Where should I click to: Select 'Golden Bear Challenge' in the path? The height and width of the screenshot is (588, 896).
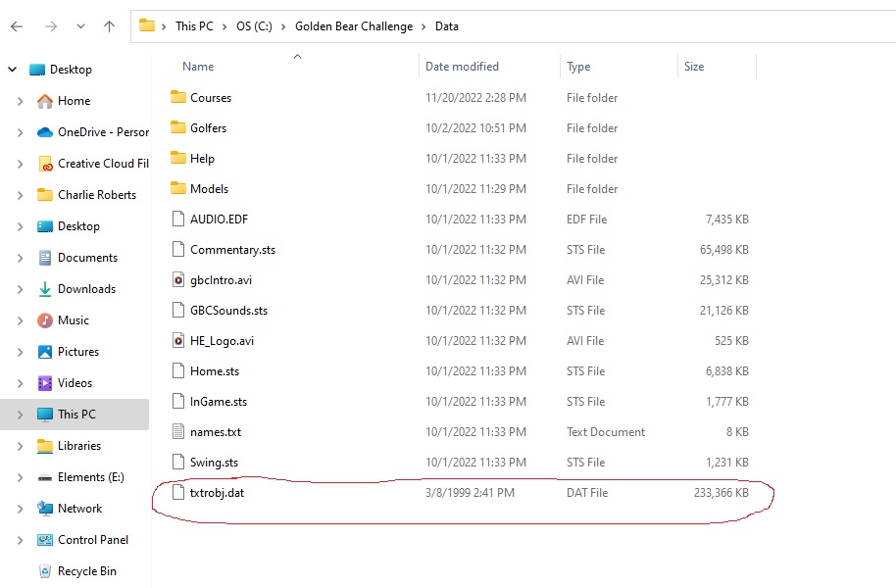coord(354,26)
